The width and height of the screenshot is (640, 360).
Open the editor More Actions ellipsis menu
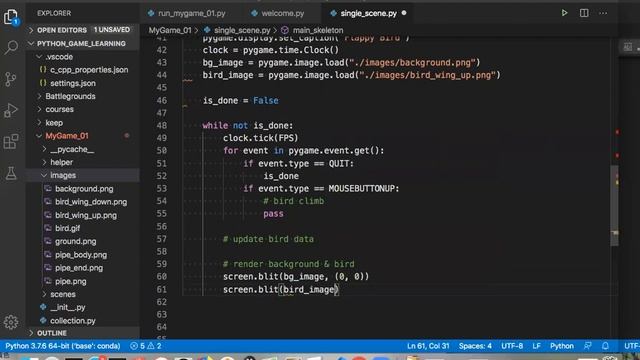coord(603,13)
